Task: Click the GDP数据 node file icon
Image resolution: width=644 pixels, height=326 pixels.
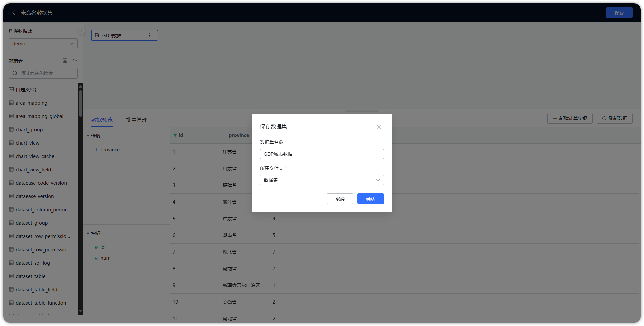Action: click(97, 35)
